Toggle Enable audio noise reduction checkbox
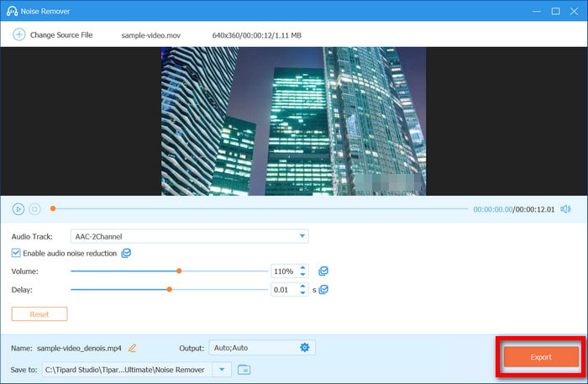588x384 pixels. click(x=16, y=253)
